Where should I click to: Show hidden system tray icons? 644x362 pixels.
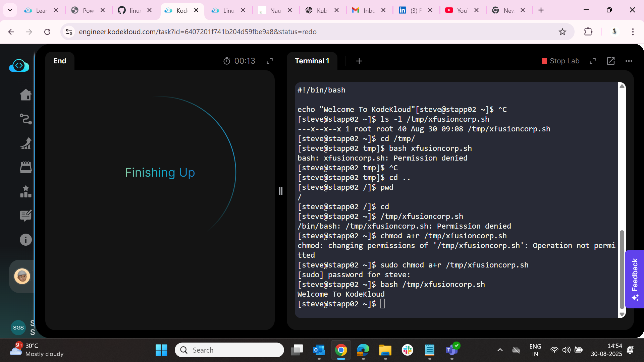pyautogui.click(x=500, y=350)
